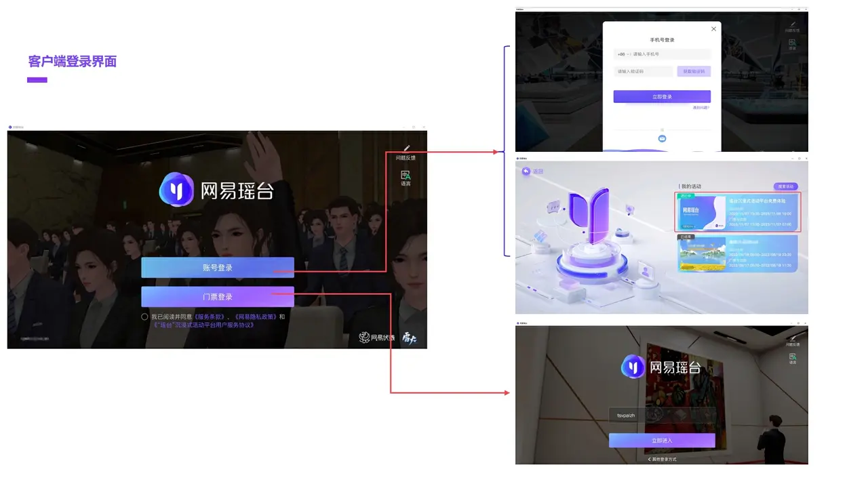Click the 雷火 logo at bottom right of main window
The height and width of the screenshot is (488, 868).
coord(409,337)
